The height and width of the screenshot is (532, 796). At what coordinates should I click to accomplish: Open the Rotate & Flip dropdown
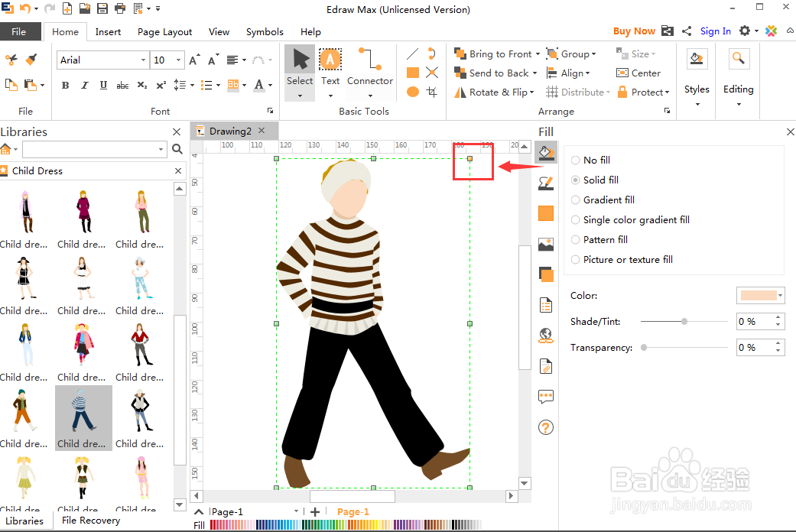(494, 92)
